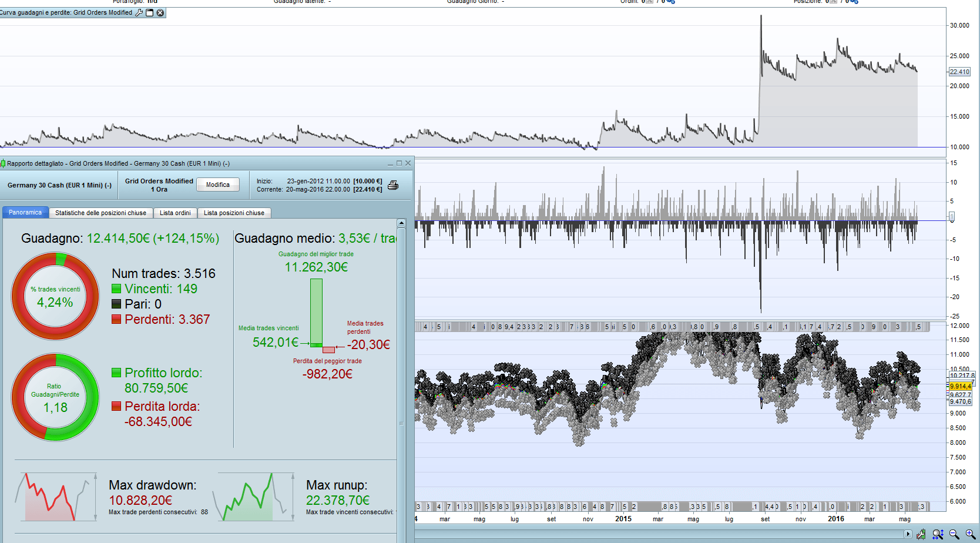
Task: Click the 542,01€ average winning trade value
Action: click(x=276, y=342)
